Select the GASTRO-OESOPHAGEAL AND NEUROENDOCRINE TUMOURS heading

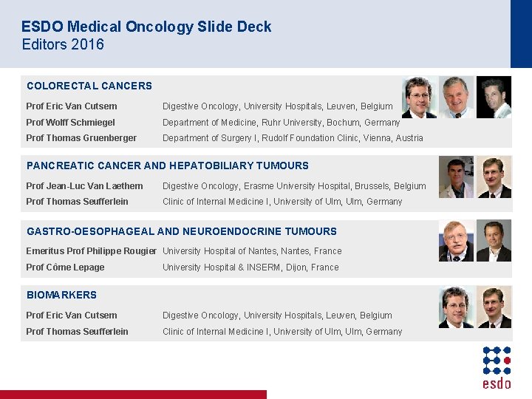182,231
